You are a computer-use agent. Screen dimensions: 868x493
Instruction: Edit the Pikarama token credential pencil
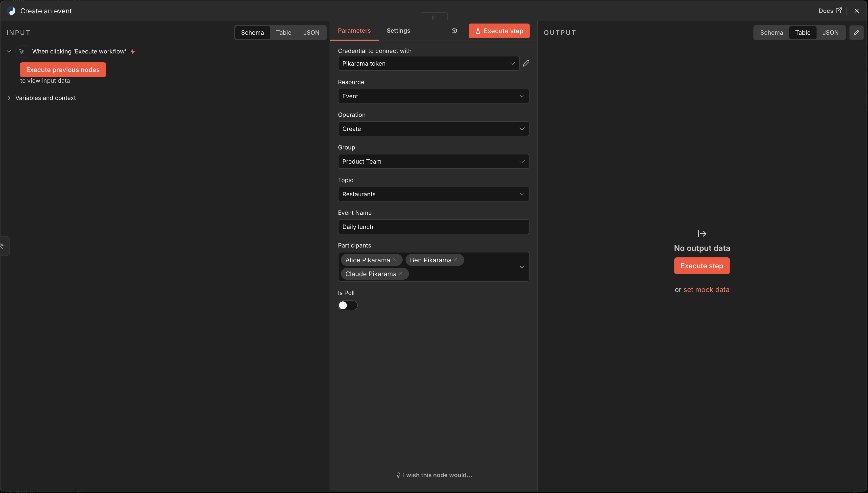coord(526,63)
